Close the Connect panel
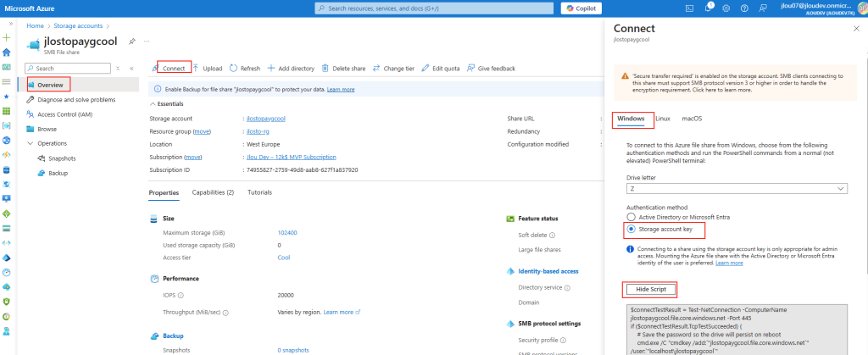The height and width of the screenshot is (355, 868). pyautogui.click(x=858, y=28)
